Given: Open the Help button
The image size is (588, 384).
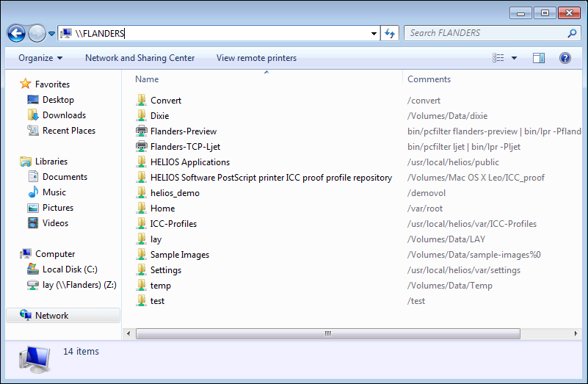Looking at the screenshot, I should (x=565, y=58).
